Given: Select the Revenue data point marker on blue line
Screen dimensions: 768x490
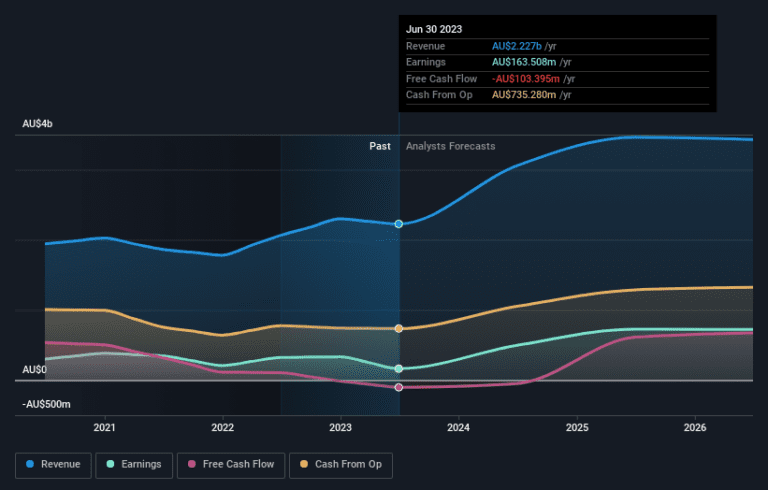Looking at the screenshot, I should [399, 224].
